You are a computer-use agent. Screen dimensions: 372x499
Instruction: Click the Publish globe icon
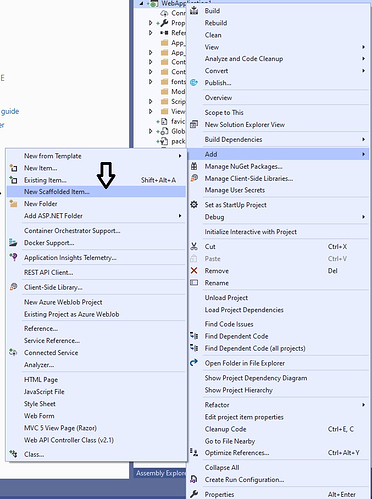pyautogui.click(x=194, y=83)
